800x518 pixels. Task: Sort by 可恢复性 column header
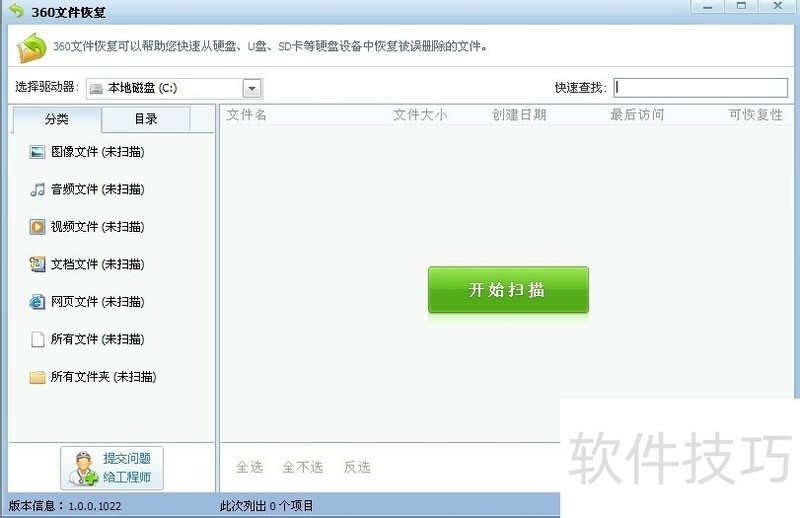click(756, 115)
